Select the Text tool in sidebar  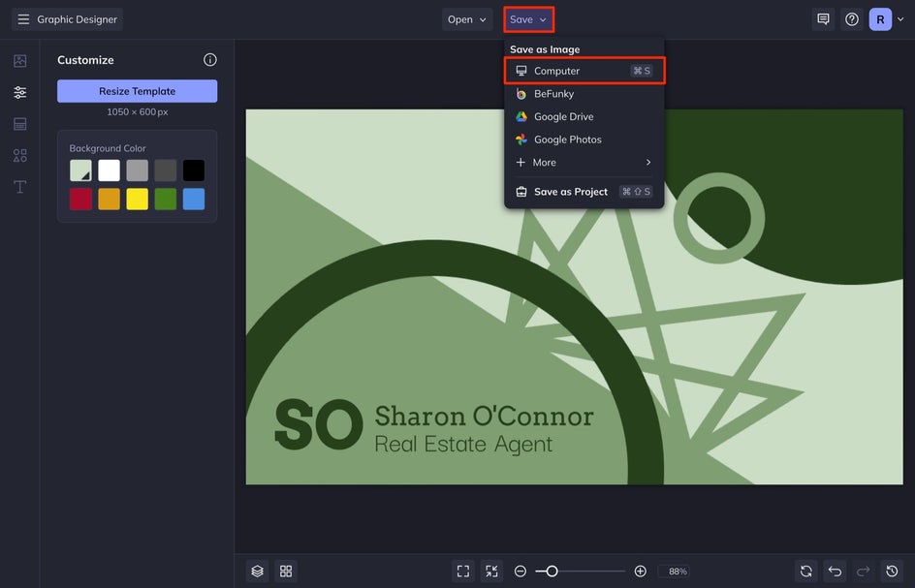19,187
